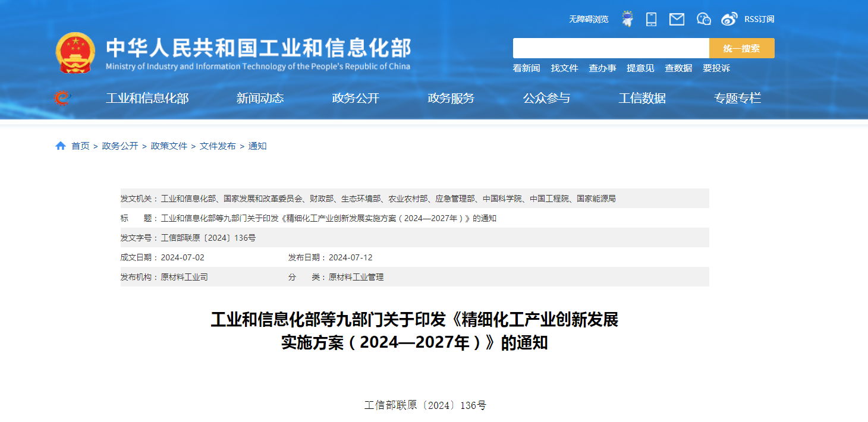The height and width of the screenshot is (422, 868).
Task: Go to 文件发布 in the breadcrumb
Action: point(218,146)
